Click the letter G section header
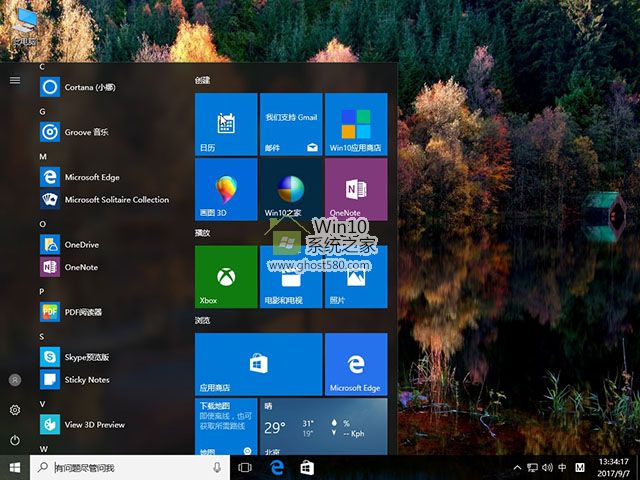This screenshot has height=480, width=640. click(x=42, y=111)
